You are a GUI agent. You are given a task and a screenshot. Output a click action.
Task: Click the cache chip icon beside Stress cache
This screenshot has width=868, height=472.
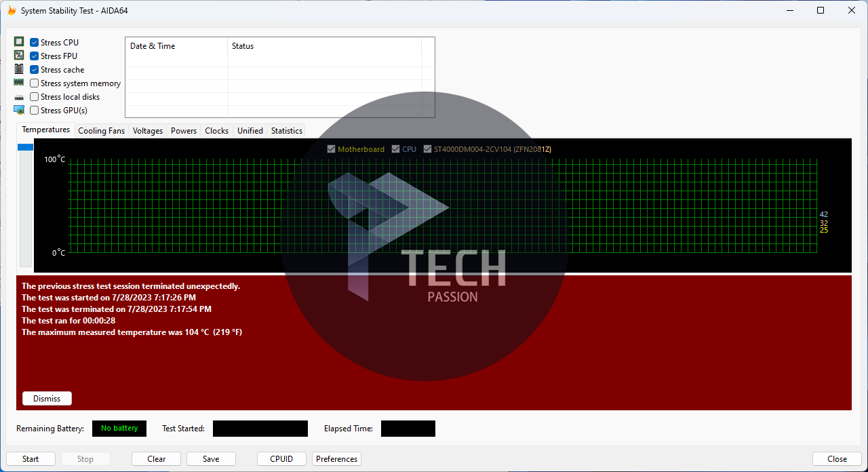pyautogui.click(x=19, y=69)
